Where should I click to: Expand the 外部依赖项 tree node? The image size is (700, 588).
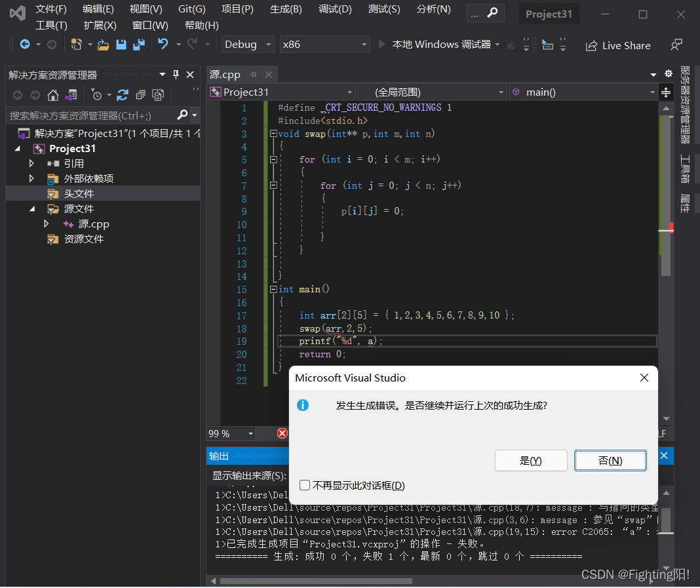tap(31, 178)
